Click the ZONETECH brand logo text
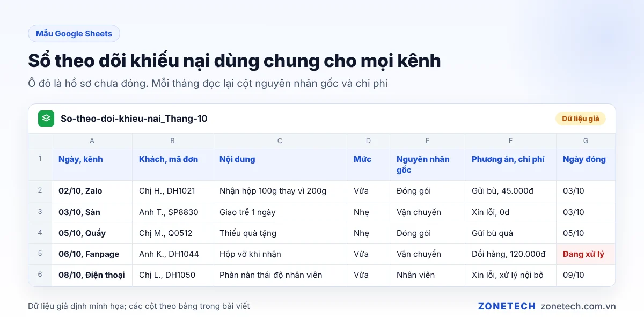This screenshot has width=644, height=333. coord(507,306)
